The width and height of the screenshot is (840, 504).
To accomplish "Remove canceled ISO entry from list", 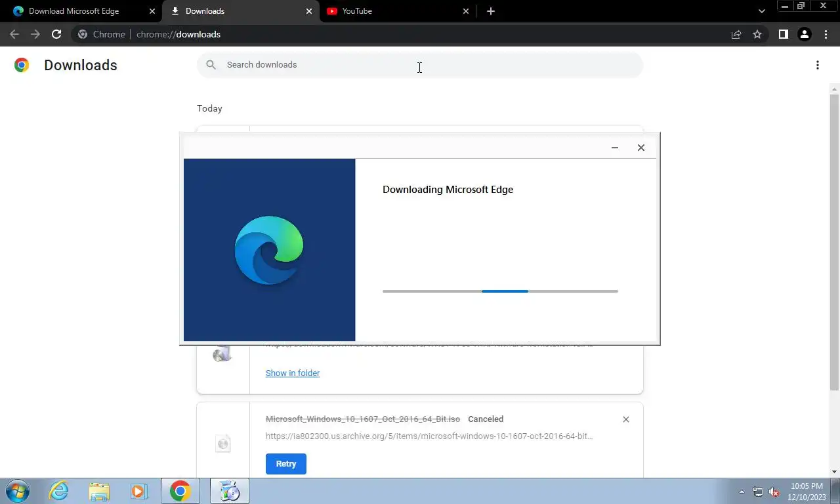I will pyautogui.click(x=626, y=419).
